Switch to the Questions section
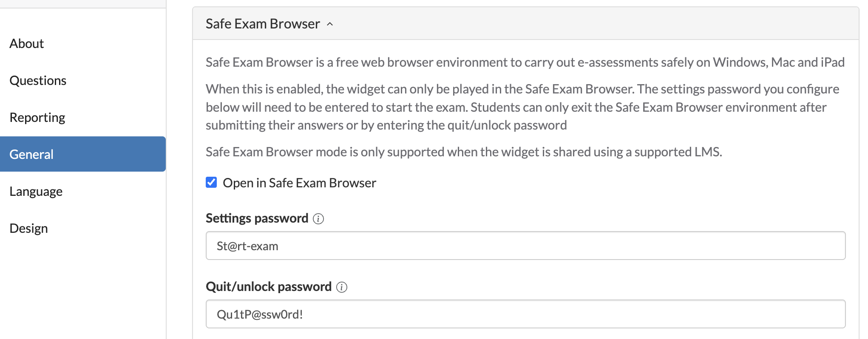 coord(38,80)
